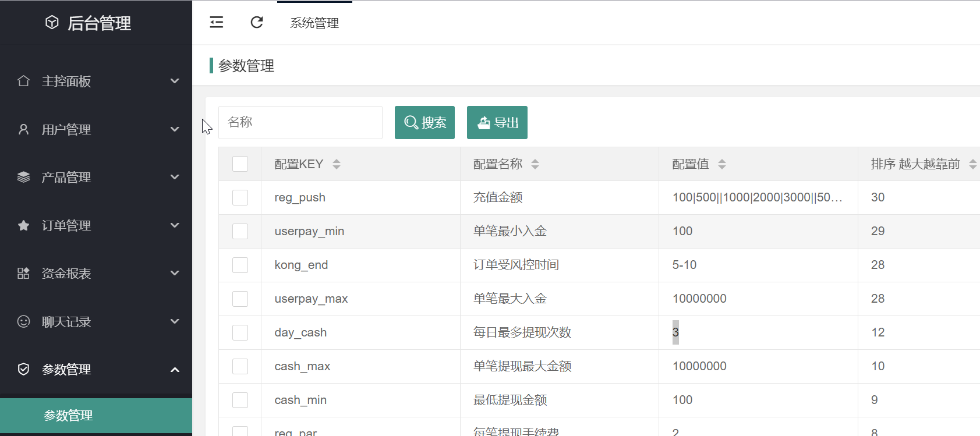The image size is (980, 436).
Task: Click the reg_push 充值金额 value cell
Action: 758,197
